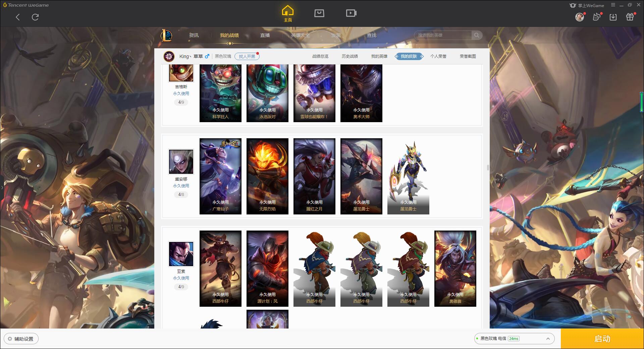The width and height of the screenshot is (644, 349).
Task: Open the 我的英雄 sub-tab
Action: tap(379, 56)
